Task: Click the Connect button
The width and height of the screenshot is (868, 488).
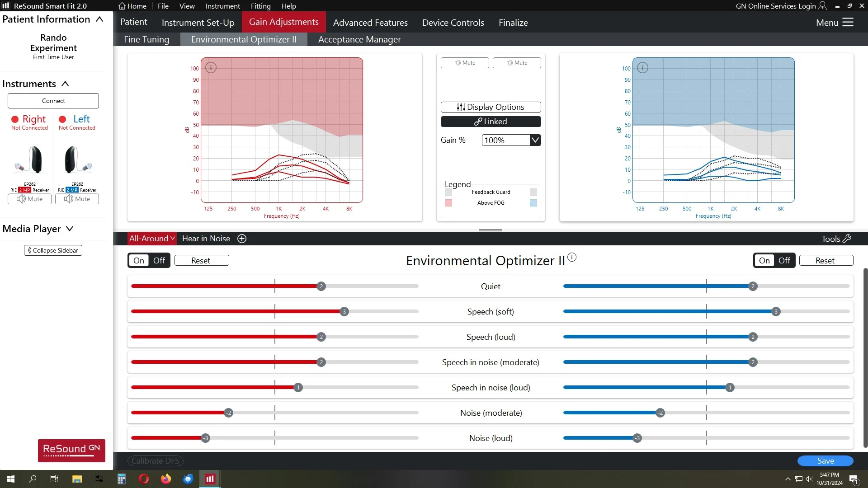Action: (53, 101)
